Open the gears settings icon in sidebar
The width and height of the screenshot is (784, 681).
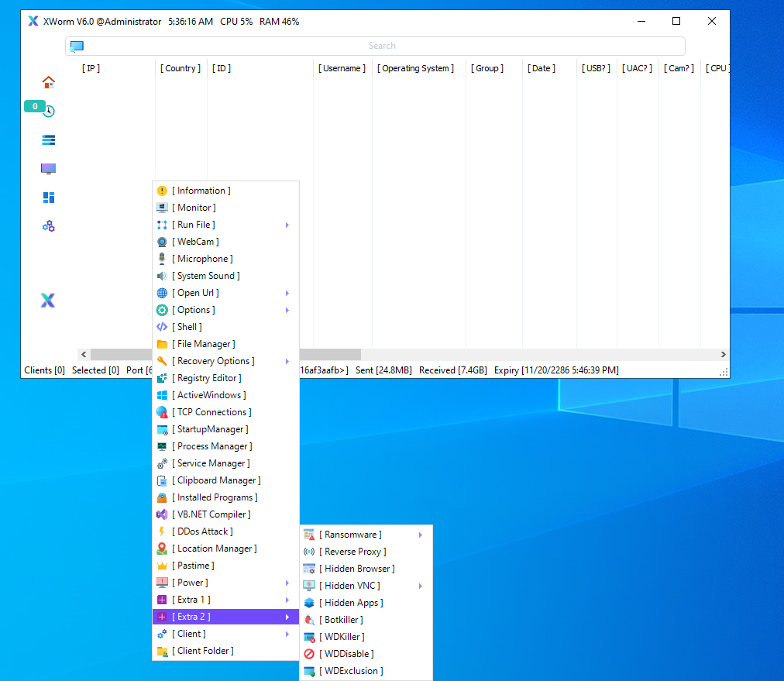pyautogui.click(x=48, y=226)
